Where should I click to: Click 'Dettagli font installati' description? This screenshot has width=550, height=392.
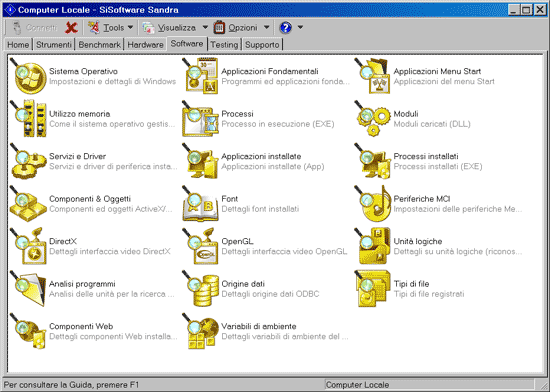coord(260,209)
